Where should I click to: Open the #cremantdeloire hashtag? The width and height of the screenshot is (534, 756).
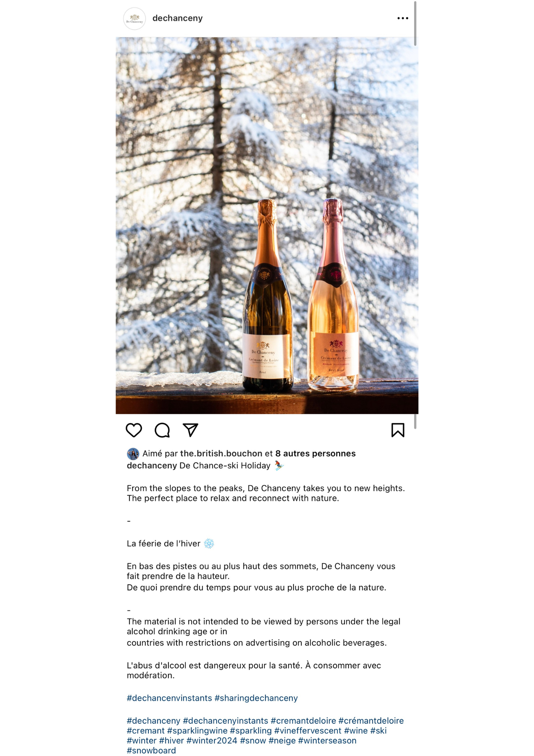303,720
